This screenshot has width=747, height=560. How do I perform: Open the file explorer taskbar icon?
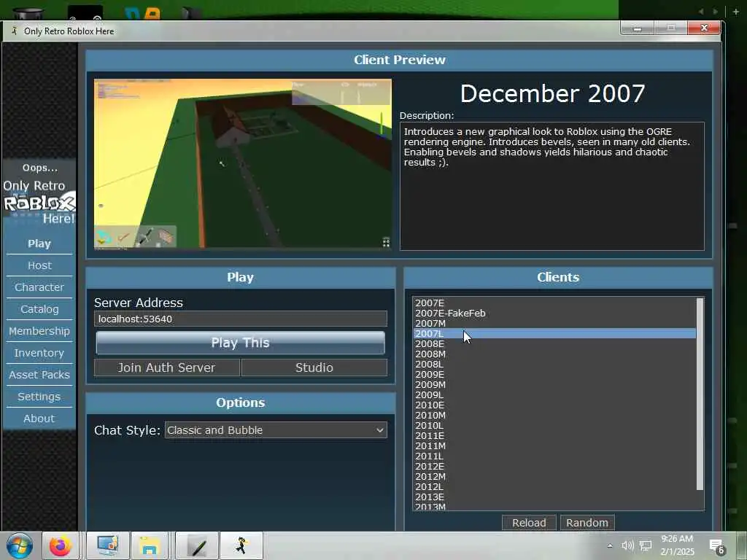pos(149,545)
